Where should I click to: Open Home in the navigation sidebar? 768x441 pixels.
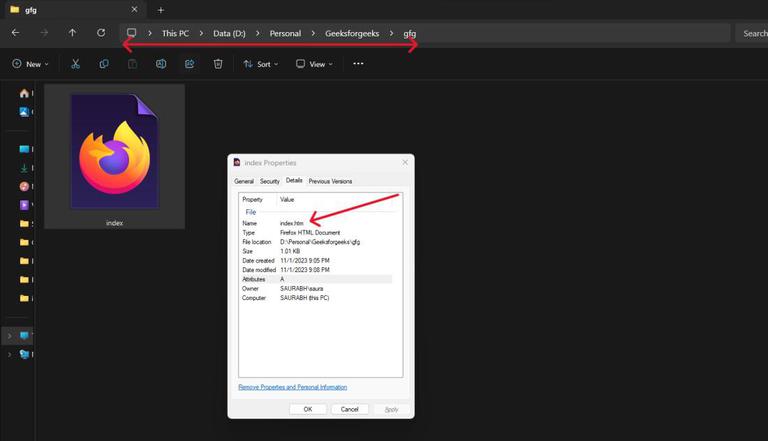tap(25, 93)
